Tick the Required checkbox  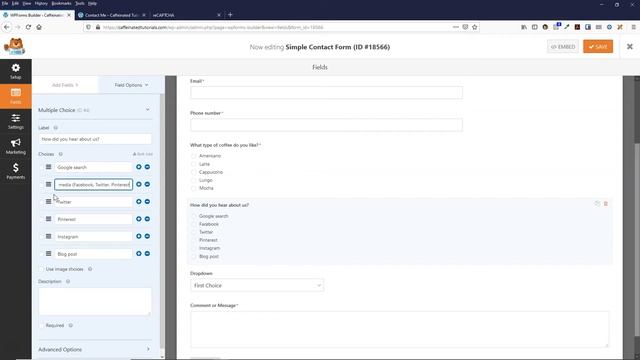coord(41,325)
